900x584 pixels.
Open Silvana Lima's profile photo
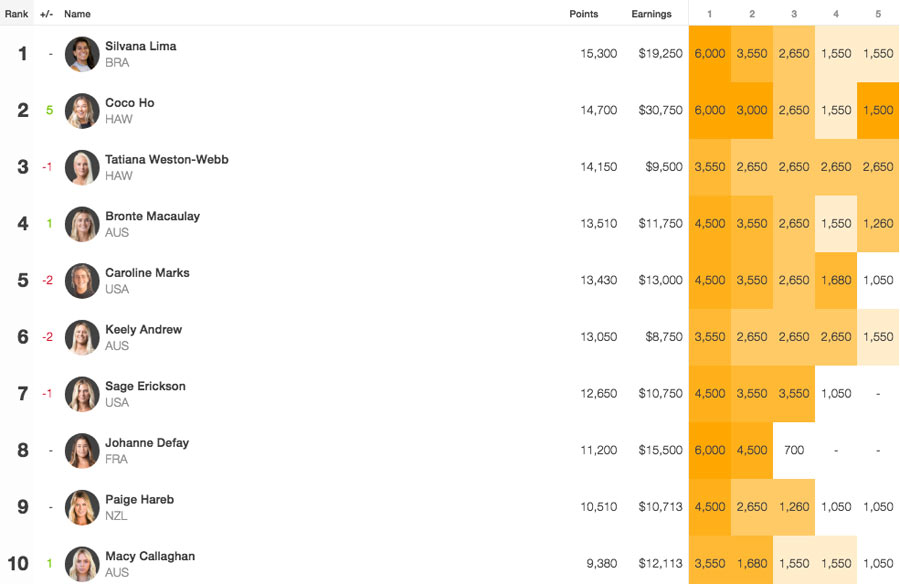(82, 54)
